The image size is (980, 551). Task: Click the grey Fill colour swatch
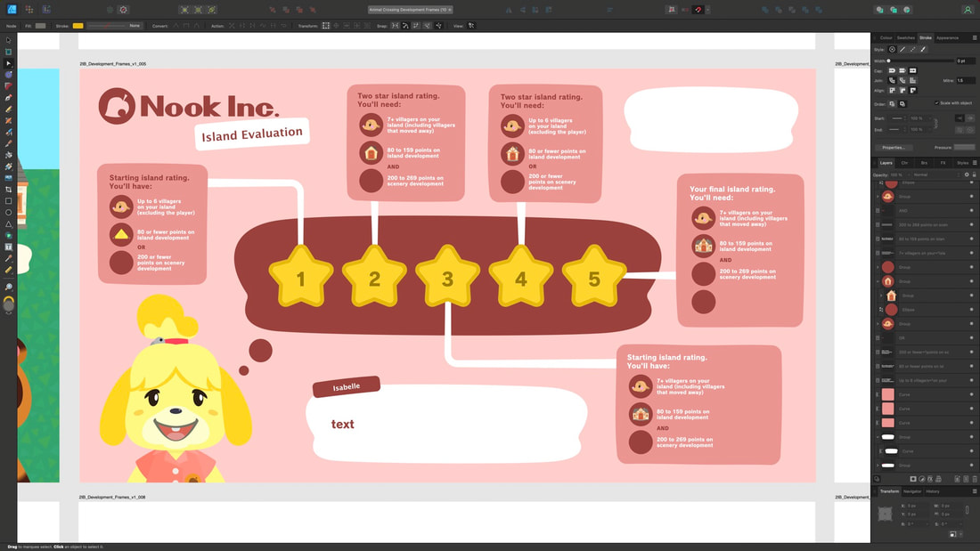(41, 26)
